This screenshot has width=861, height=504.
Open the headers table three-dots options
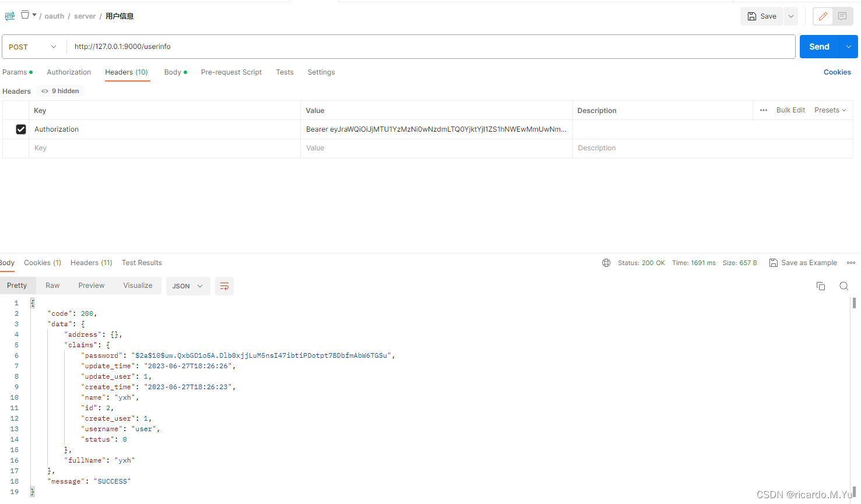tap(764, 110)
